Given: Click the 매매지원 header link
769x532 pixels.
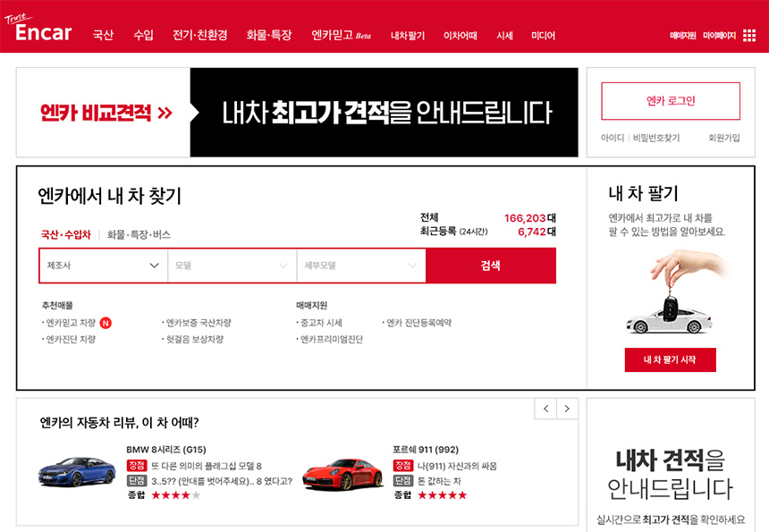Looking at the screenshot, I should [683, 35].
